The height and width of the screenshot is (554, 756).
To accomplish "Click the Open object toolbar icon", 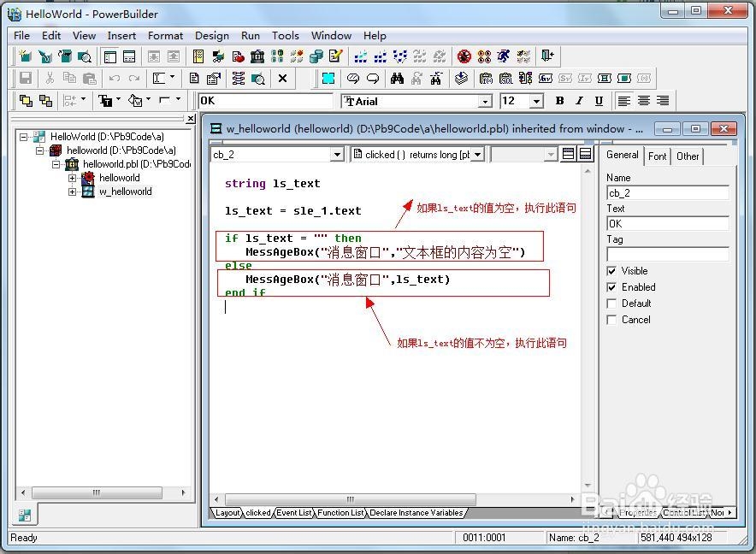I will [x=65, y=56].
